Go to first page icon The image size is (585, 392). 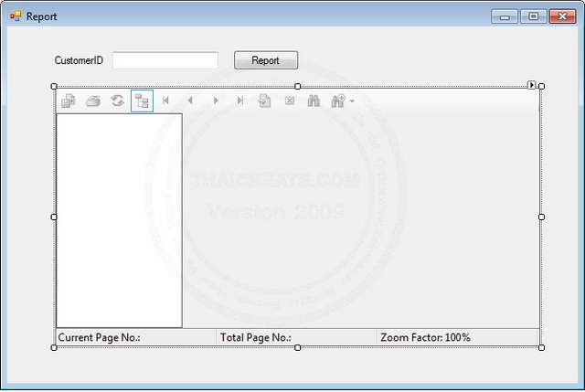click(x=165, y=101)
